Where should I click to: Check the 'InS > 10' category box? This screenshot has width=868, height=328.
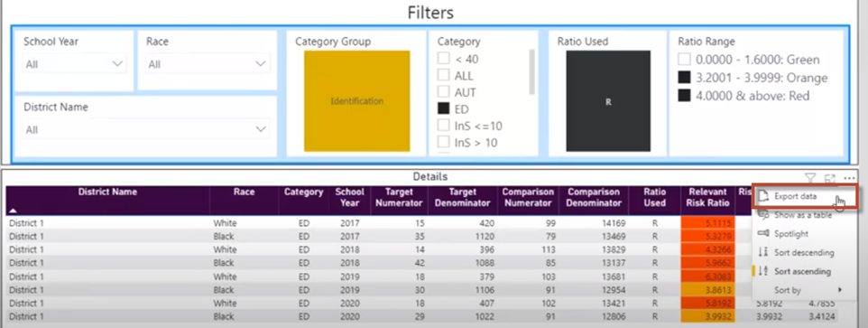[x=443, y=143]
